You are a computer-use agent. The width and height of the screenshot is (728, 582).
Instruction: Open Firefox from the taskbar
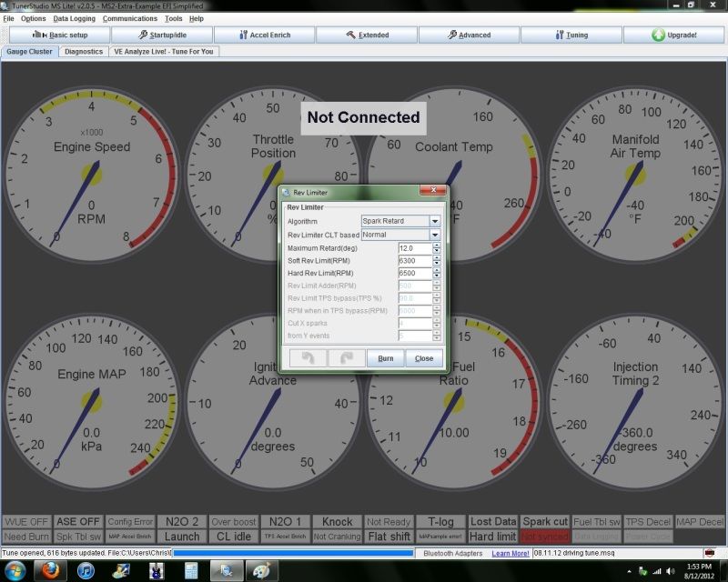click(51, 571)
